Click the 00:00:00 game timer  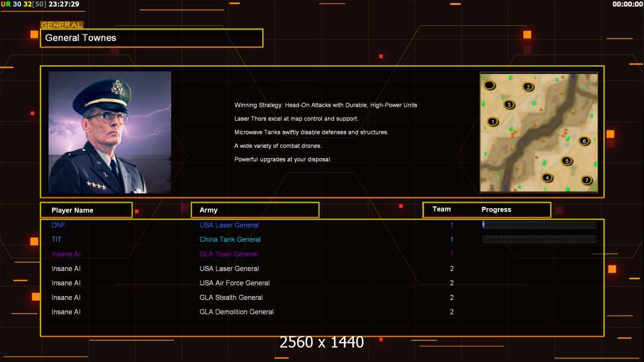[628, 4]
